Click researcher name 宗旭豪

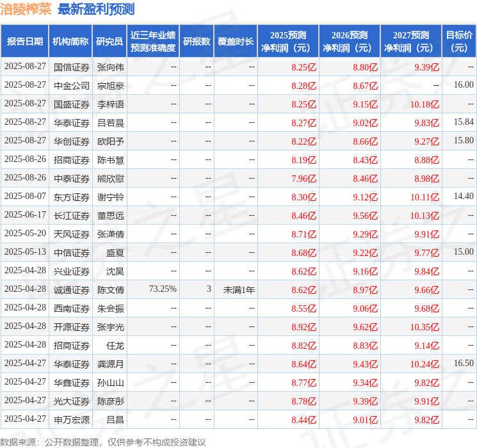110,86
